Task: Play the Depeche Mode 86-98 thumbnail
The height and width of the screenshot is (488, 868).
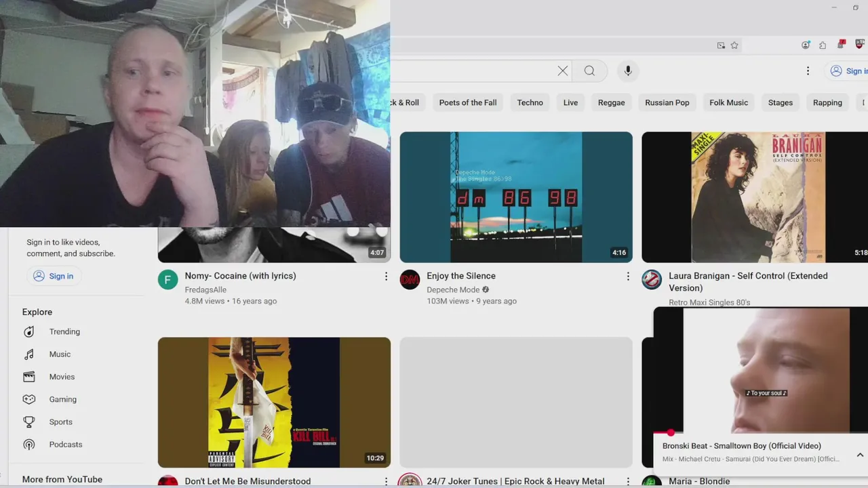Action: 516,197
